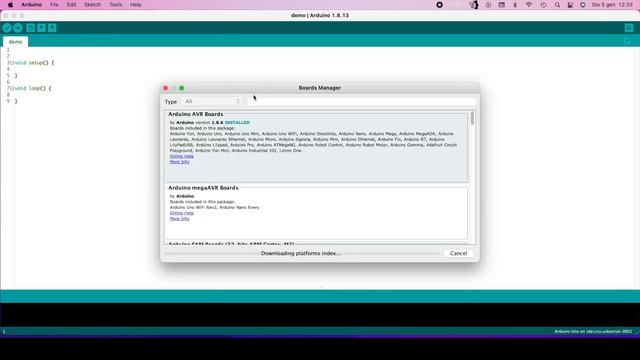This screenshot has height=360, width=640.
Task: Select the demo sketch tab
Action: [x=16, y=42]
